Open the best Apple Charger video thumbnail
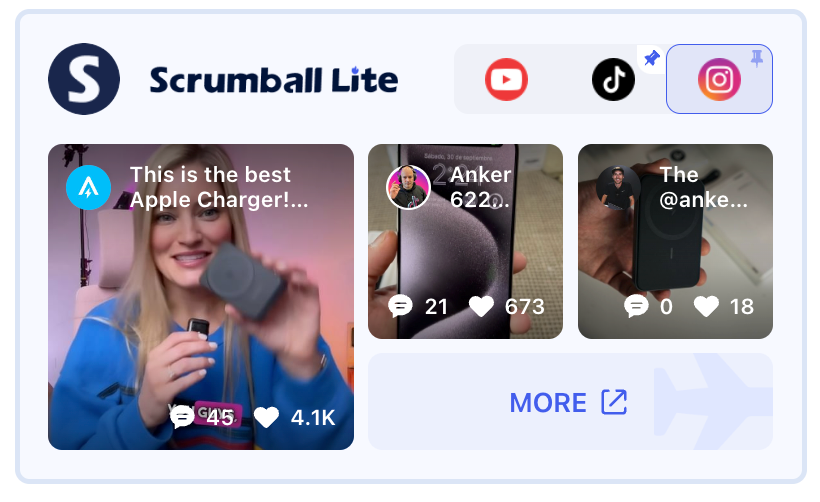This screenshot has width=820, height=502. 201,297
